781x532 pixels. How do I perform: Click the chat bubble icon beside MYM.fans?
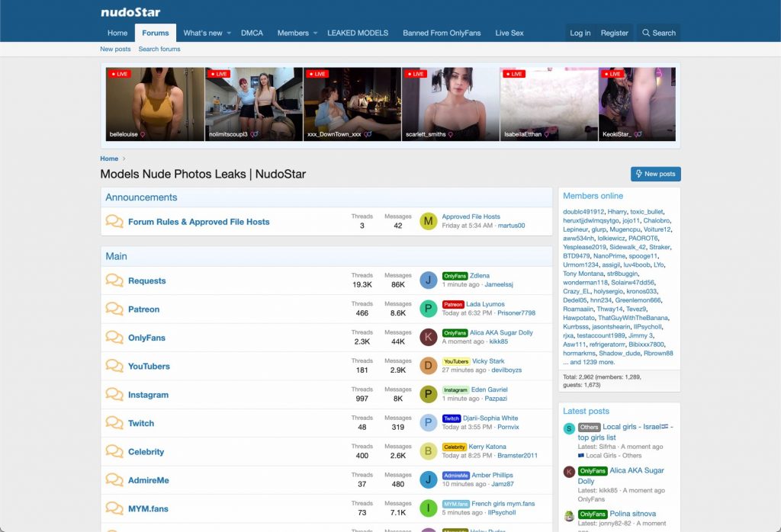tap(114, 508)
